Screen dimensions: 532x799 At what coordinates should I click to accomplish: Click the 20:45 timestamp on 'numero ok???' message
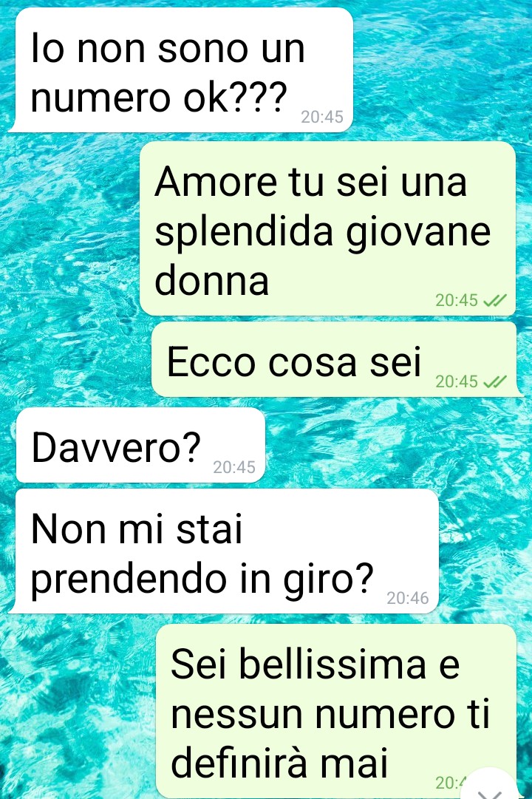322,118
